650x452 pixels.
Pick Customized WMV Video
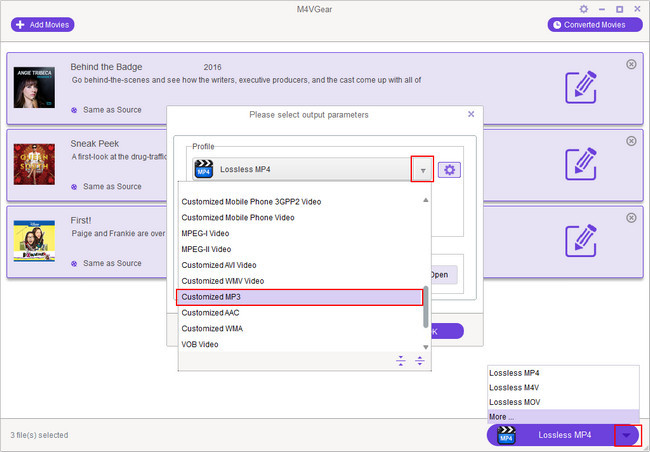point(301,281)
